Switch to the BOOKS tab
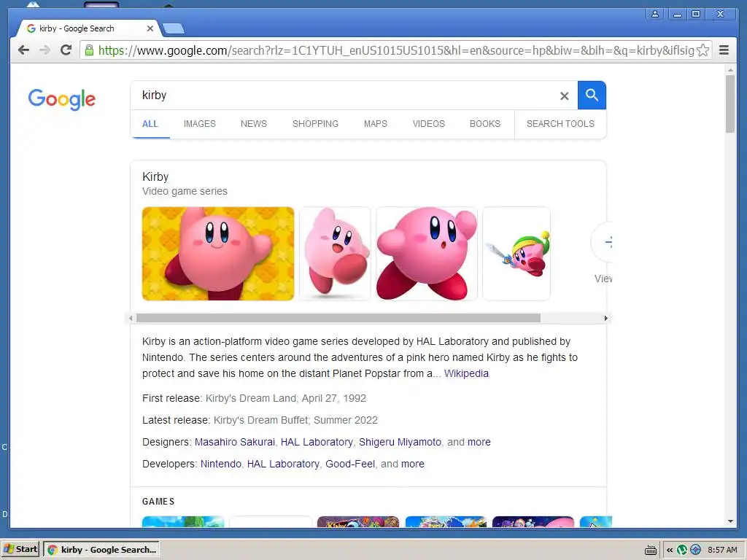The width and height of the screenshot is (747, 560). pyautogui.click(x=485, y=124)
